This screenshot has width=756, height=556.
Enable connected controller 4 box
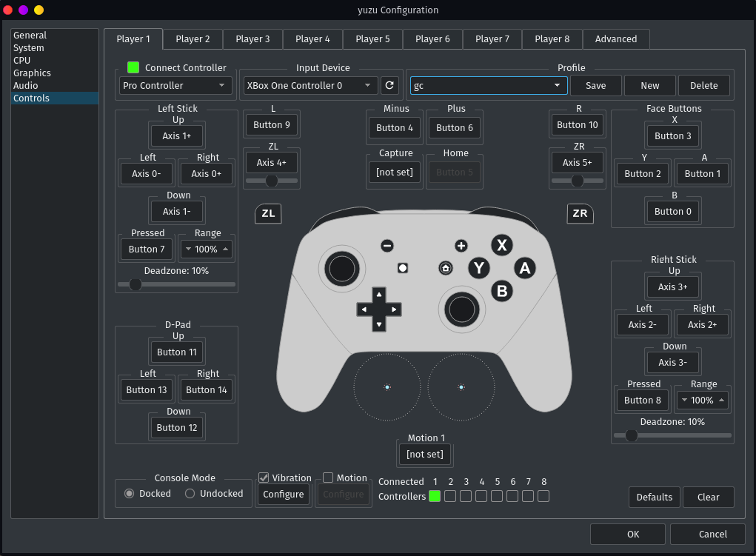click(x=481, y=496)
